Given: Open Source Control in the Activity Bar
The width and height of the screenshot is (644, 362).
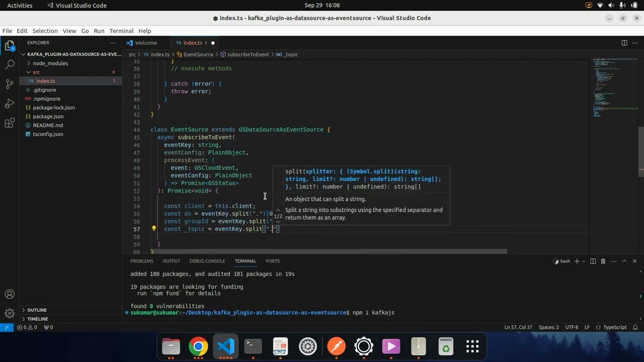Looking at the screenshot, I should pyautogui.click(x=9, y=83).
